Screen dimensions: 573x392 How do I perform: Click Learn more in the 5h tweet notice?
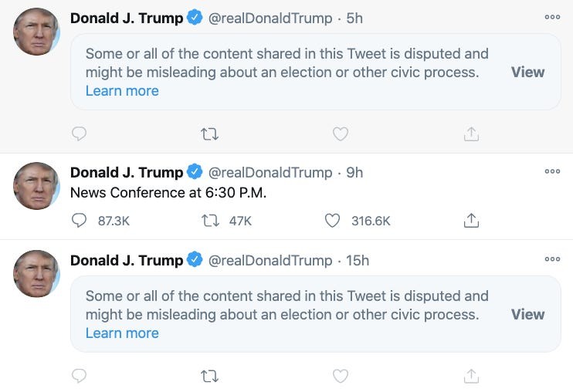[x=122, y=91]
